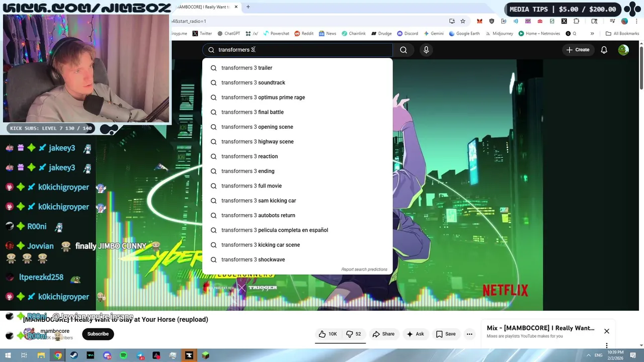Save the video to a playlist
The width and height of the screenshot is (644, 362).
click(446, 334)
